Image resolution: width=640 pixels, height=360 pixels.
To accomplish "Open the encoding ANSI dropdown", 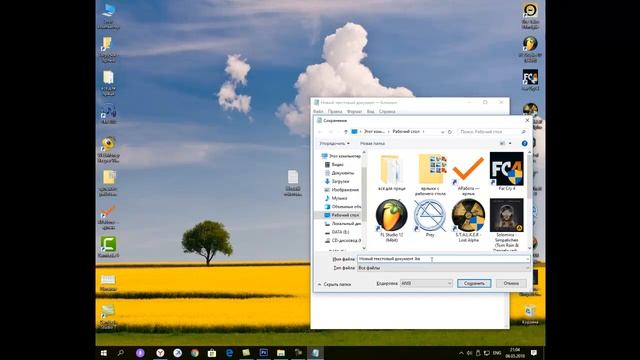I will tap(426, 283).
